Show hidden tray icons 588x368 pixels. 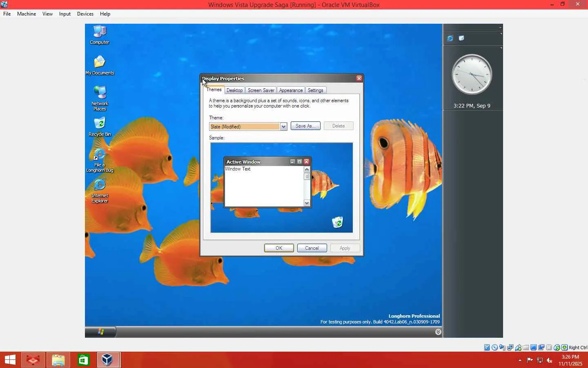click(x=520, y=360)
